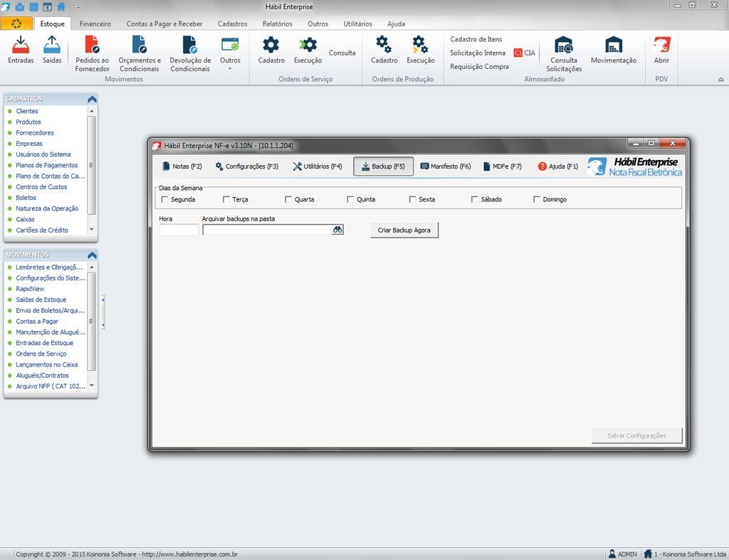Open Configurações (F3) in NF-e window
729x560 pixels.
(x=246, y=167)
